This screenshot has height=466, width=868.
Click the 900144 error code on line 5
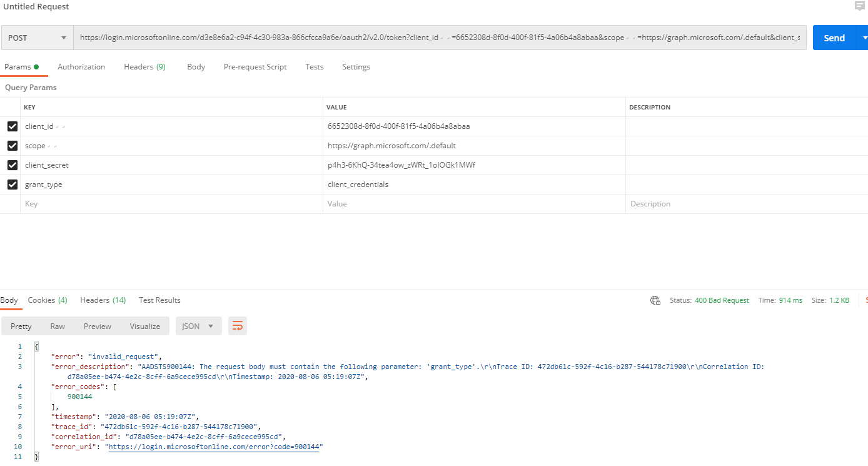(x=79, y=397)
